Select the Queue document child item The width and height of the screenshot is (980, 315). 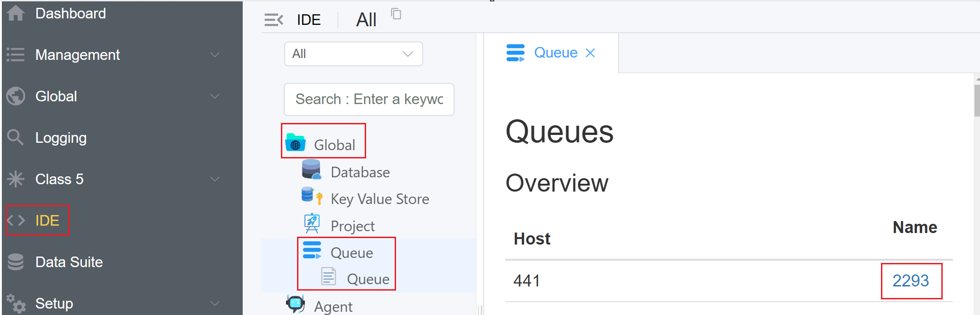(367, 279)
